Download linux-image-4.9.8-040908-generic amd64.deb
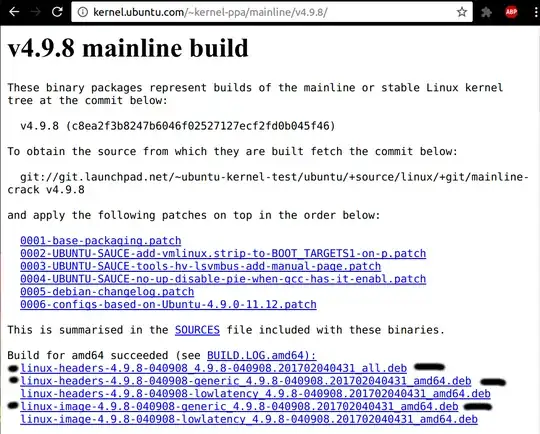540x434 pixels. pos(239,406)
